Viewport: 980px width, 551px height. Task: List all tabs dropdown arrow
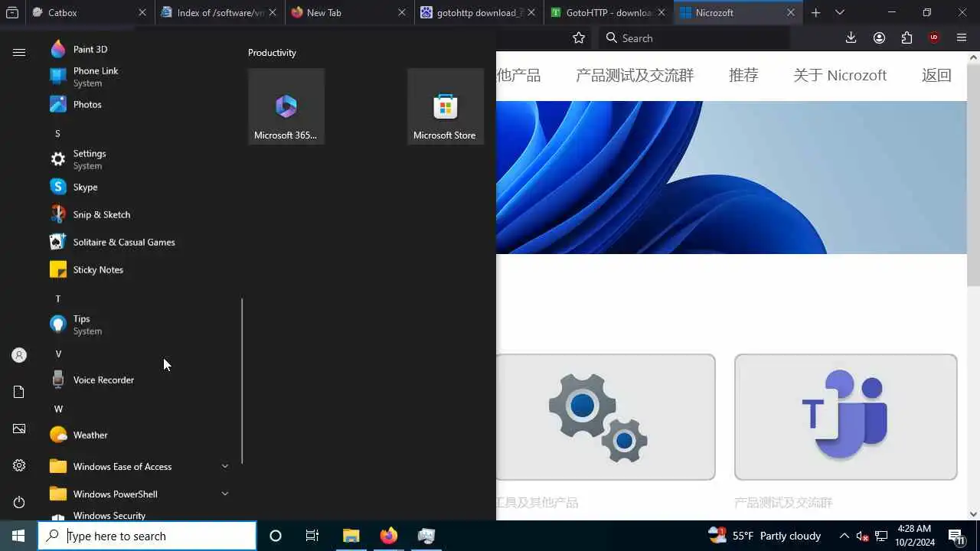click(x=840, y=13)
